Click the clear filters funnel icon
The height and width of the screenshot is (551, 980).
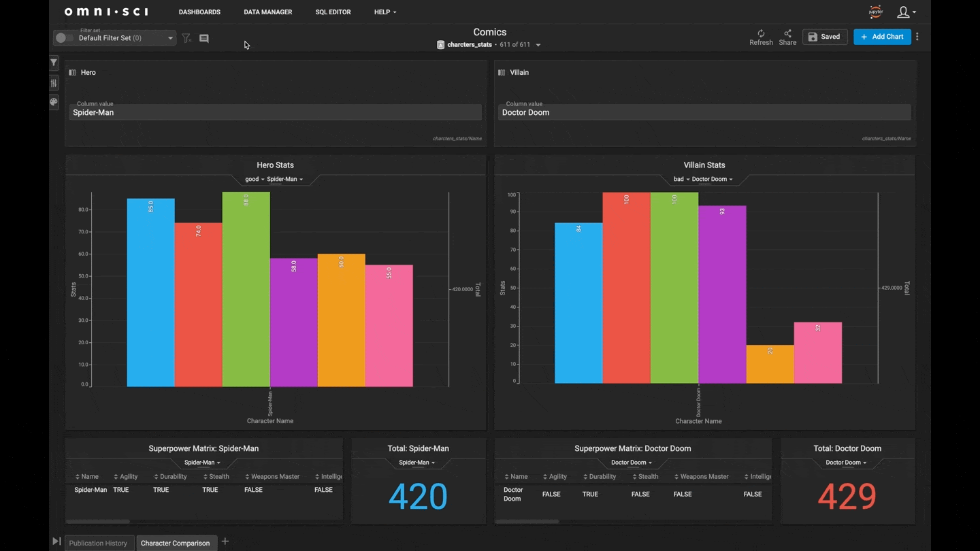click(186, 38)
